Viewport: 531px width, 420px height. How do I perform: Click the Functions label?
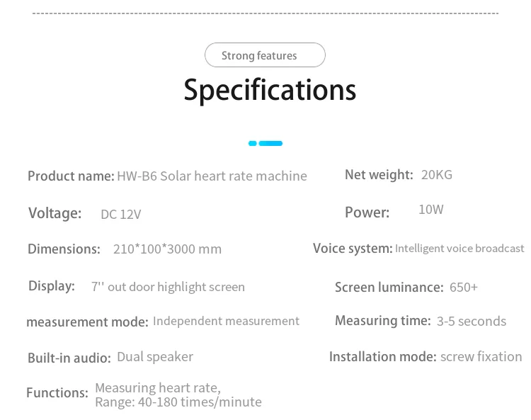click(57, 392)
